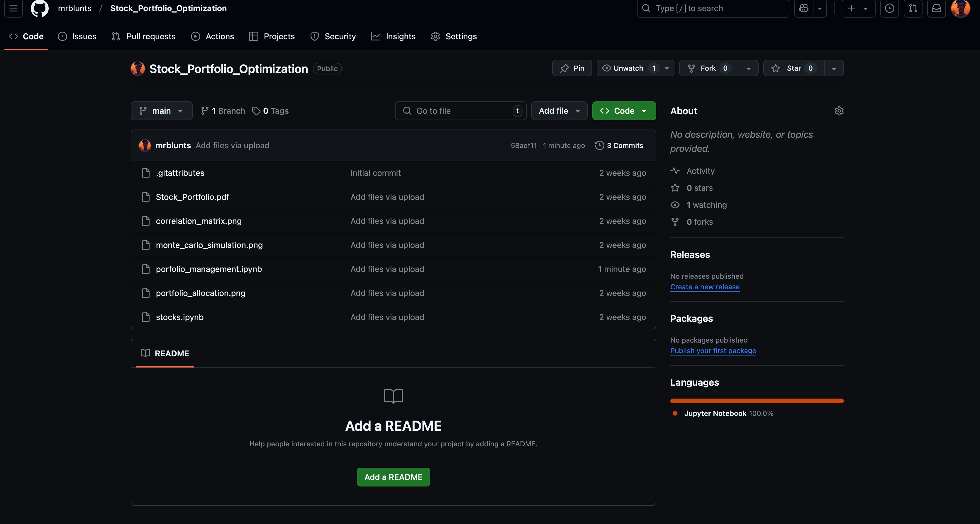Open the Add file dropdown
This screenshot has height=524, width=980.
[x=559, y=111]
